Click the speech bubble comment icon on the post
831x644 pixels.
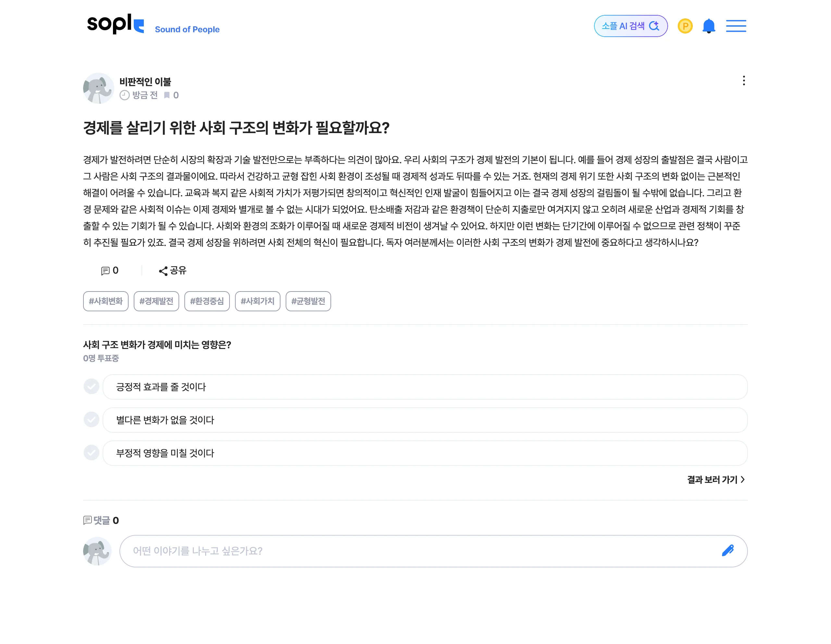pyautogui.click(x=106, y=270)
